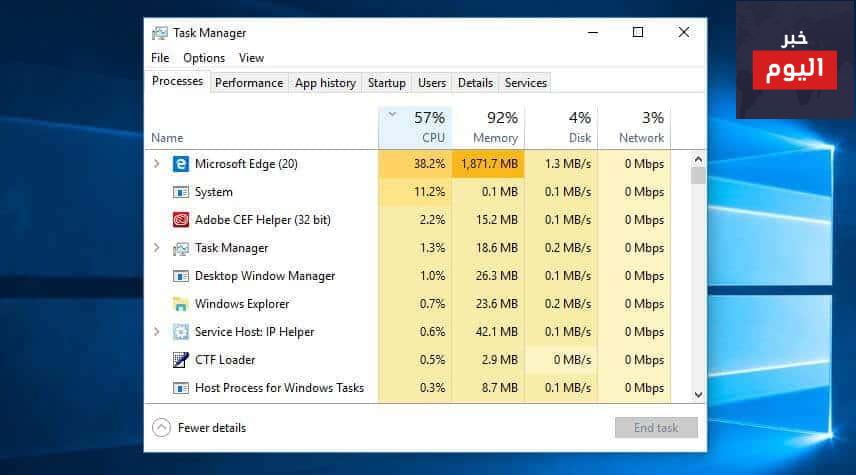856x475 pixels.
Task: Click the Service Host IP Helper gear icon
Action: click(181, 332)
